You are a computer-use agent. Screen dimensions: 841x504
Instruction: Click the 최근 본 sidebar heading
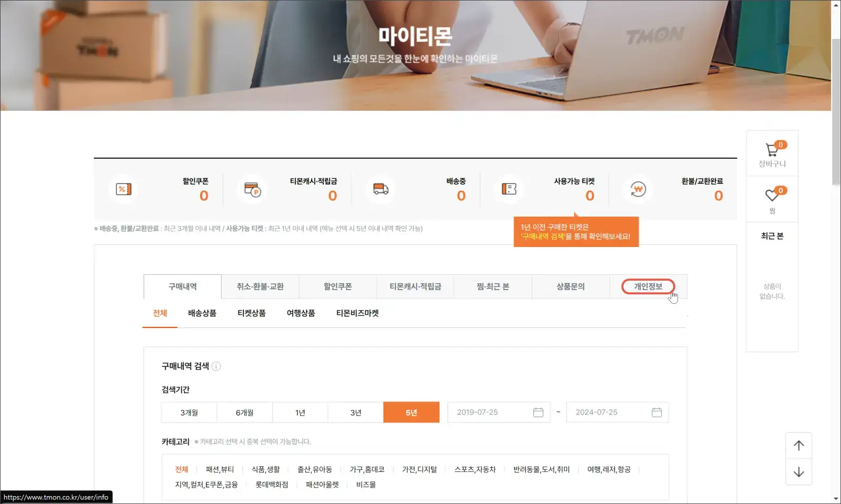pyautogui.click(x=772, y=236)
